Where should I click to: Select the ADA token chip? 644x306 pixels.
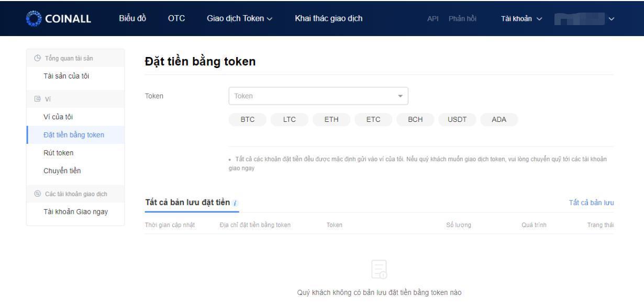point(498,119)
